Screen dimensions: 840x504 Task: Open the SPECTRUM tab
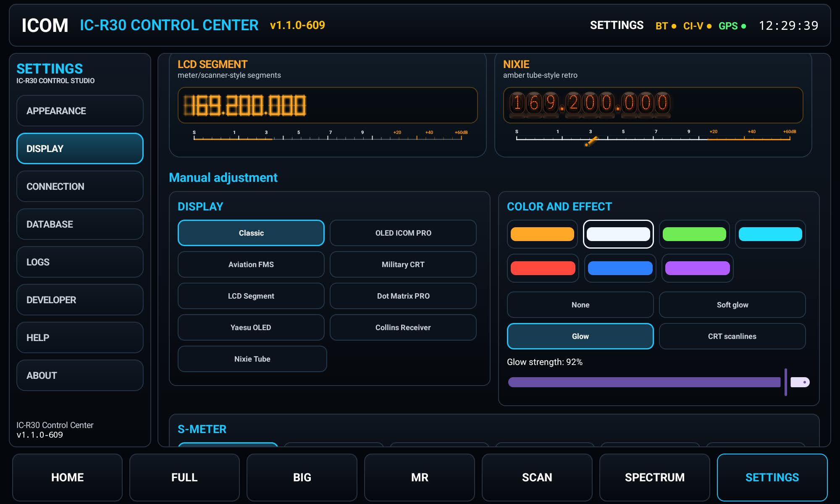[x=655, y=478]
